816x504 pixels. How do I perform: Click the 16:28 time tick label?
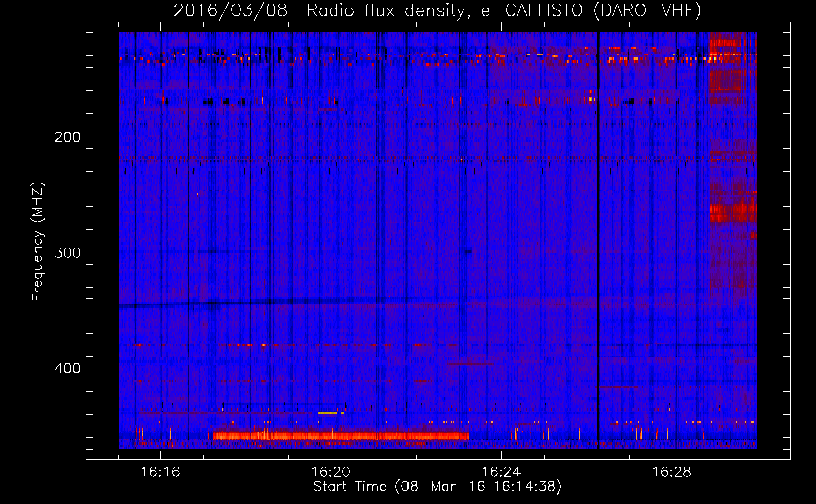(x=672, y=472)
